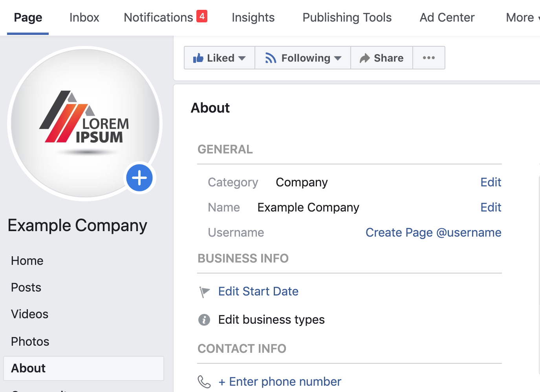
Task: Open the Following dropdown chevron
Action: (x=338, y=58)
